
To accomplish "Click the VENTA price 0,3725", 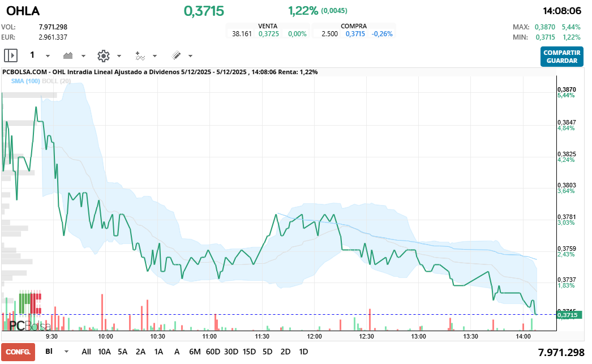I will coord(269,33).
